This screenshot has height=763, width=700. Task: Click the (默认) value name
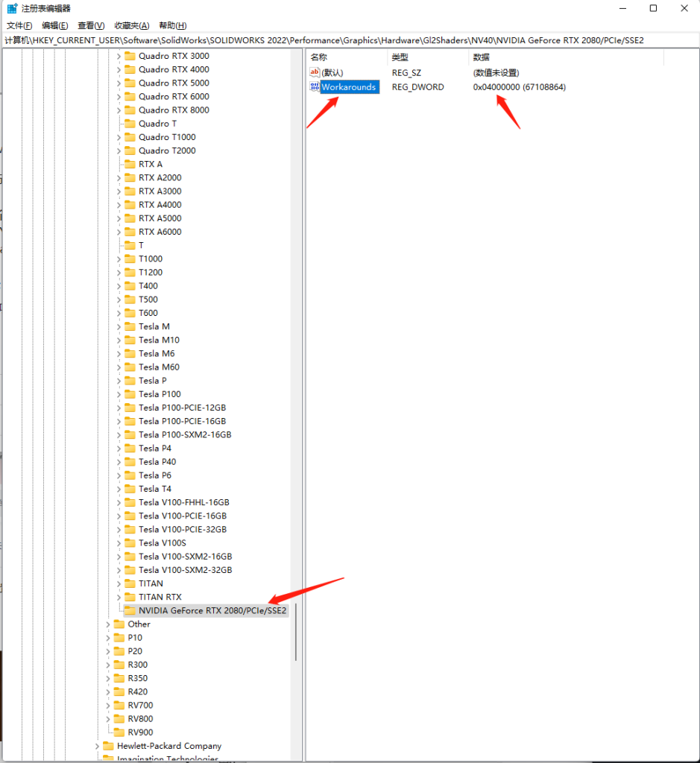(x=332, y=72)
